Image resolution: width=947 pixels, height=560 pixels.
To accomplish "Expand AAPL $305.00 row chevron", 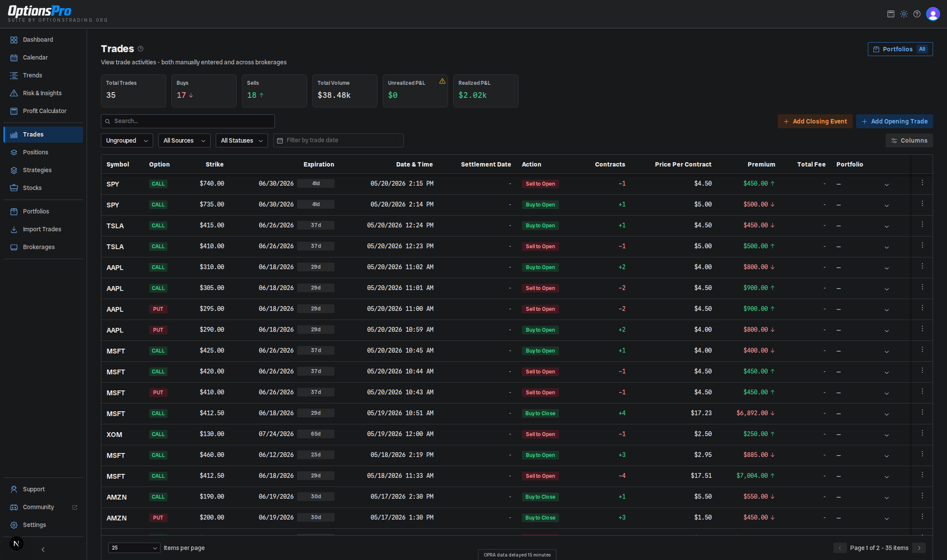I will [x=887, y=289].
